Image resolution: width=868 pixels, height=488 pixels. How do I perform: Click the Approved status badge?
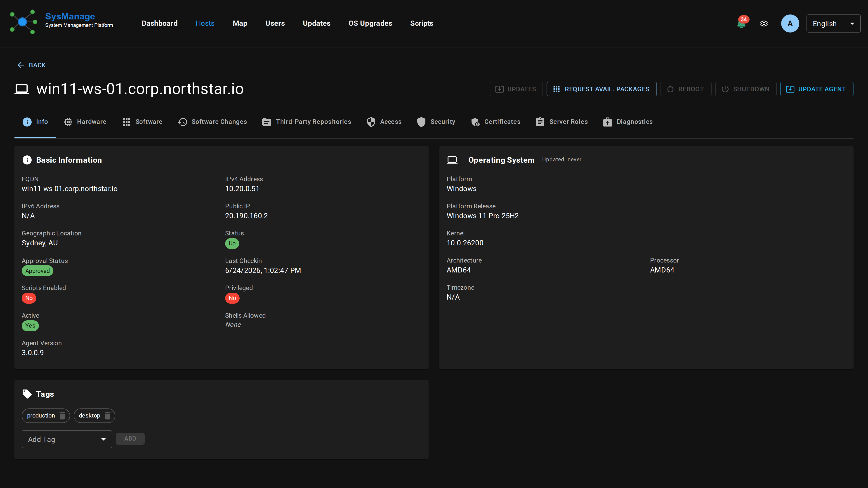37,271
